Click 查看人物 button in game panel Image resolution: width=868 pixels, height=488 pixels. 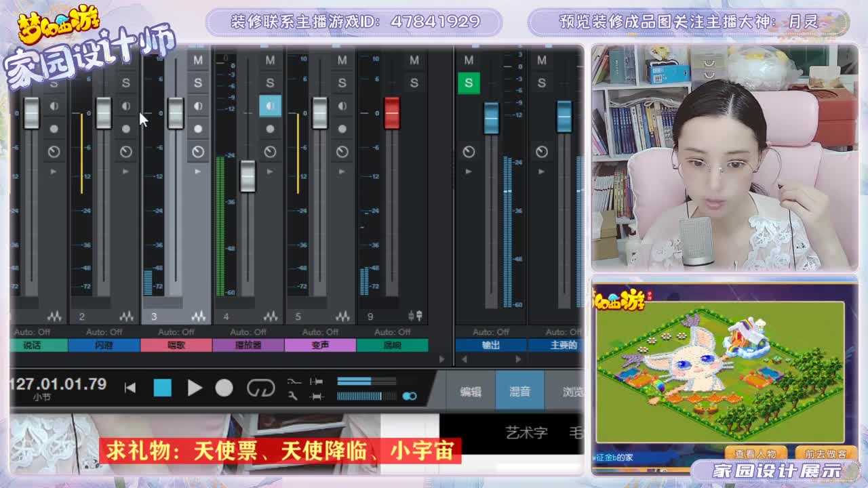(755, 453)
